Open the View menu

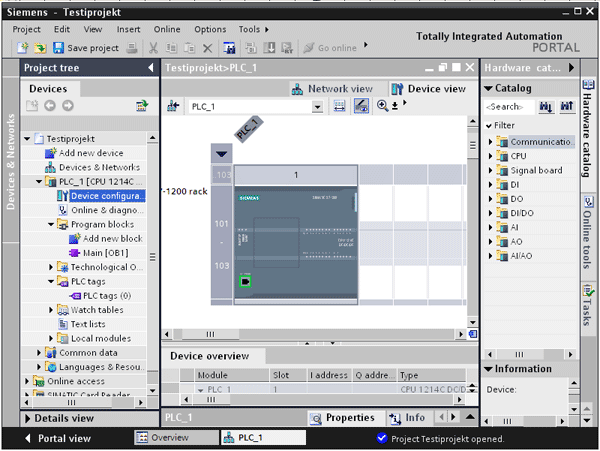[93, 29]
